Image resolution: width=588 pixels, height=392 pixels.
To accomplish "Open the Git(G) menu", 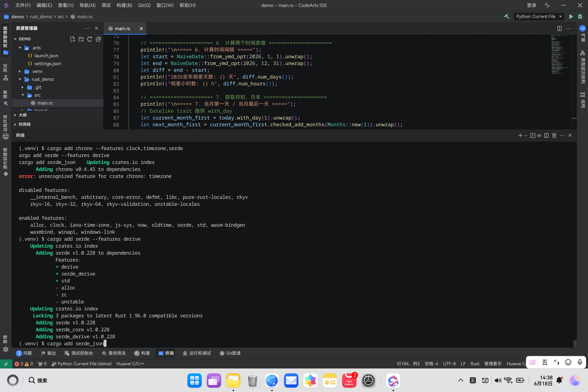I will pyautogui.click(x=144, y=5).
